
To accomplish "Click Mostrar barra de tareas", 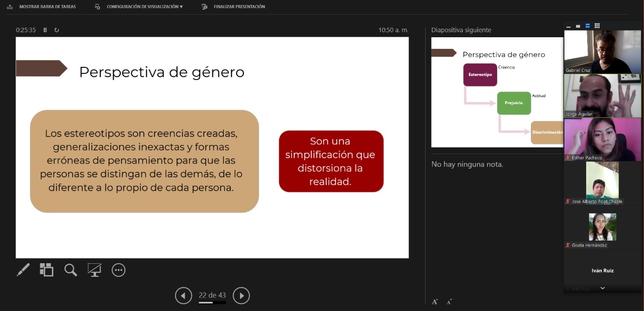I will 42,7.
